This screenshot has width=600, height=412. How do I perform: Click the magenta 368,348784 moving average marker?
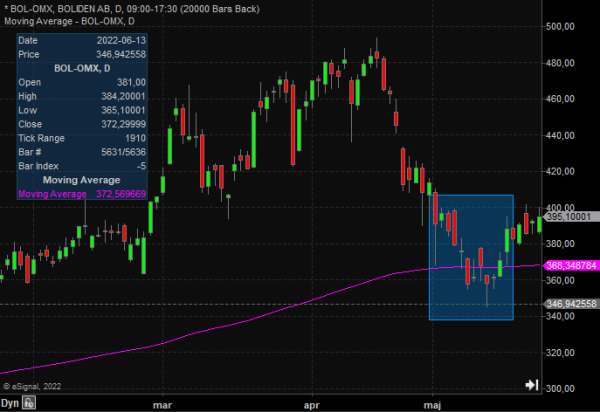pyautogui.click(x=571, y=265)
